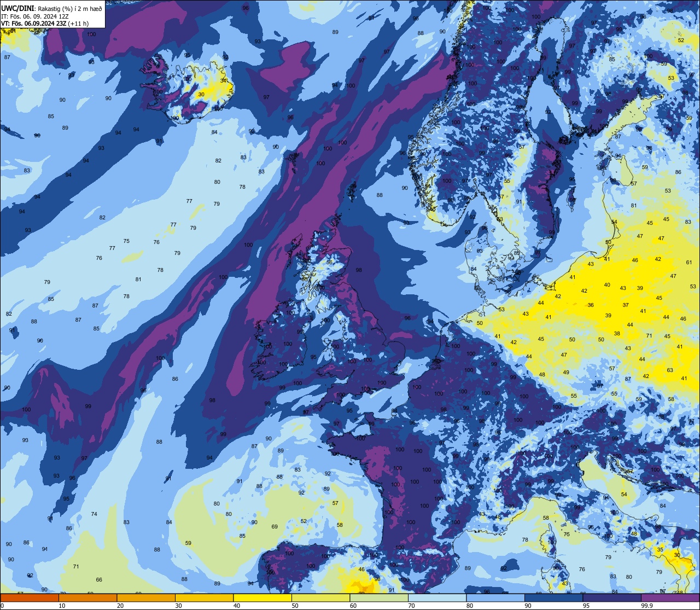700x610 pixels.
Task: Click the 60–70% pale green legend swatch
Action: coord(379,597)
